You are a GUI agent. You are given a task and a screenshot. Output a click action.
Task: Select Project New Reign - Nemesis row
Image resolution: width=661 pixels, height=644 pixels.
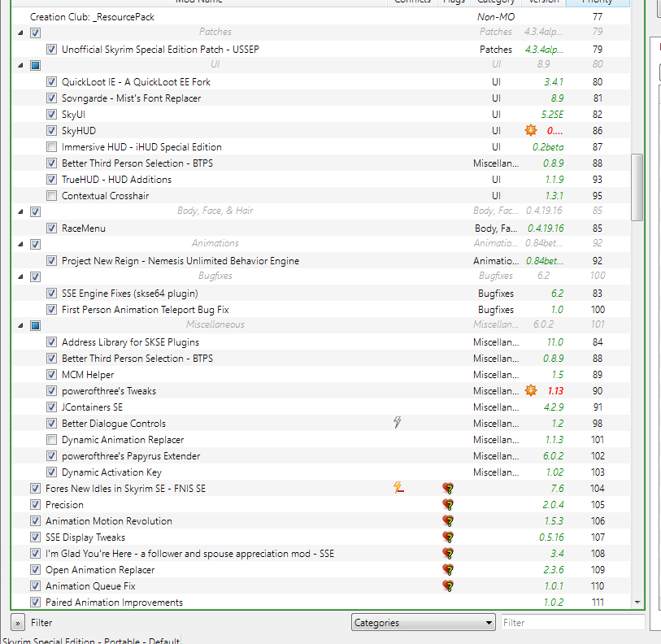click(x=321, y=261)
